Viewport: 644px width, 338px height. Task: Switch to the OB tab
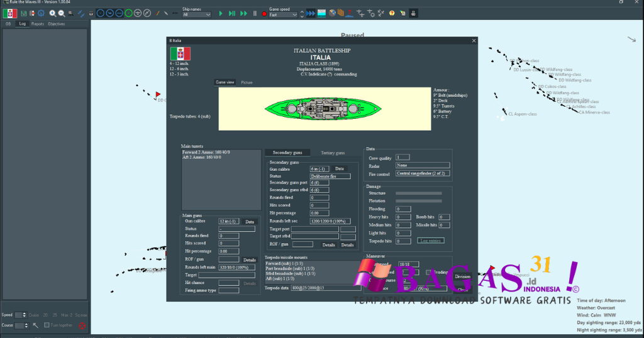coord(8,24)
